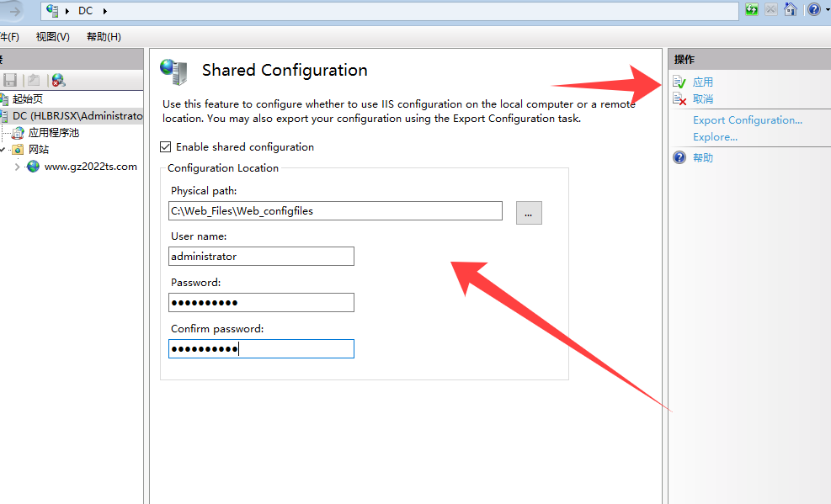Click the blue help icon in address bar
This screenshot has height=504, width=831.
(x=813, y=10)
